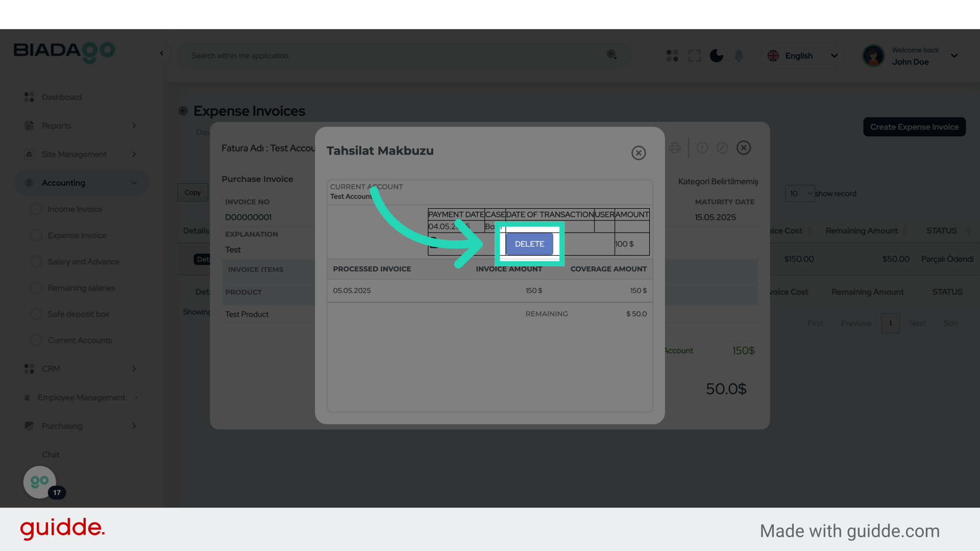Open the notifications bell
This screenshot has width=980, height=551.
click(739, 56)
